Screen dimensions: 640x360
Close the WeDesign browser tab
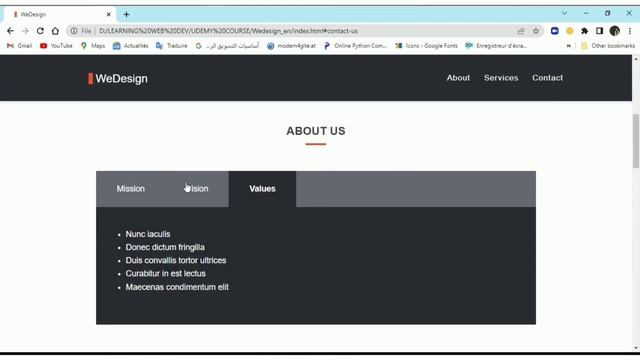(x=109, y=14)
